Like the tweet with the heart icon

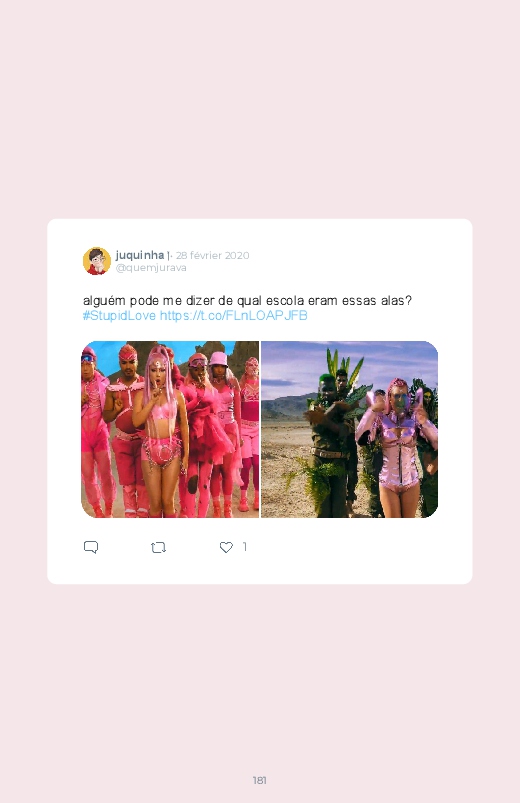(226, 547)
